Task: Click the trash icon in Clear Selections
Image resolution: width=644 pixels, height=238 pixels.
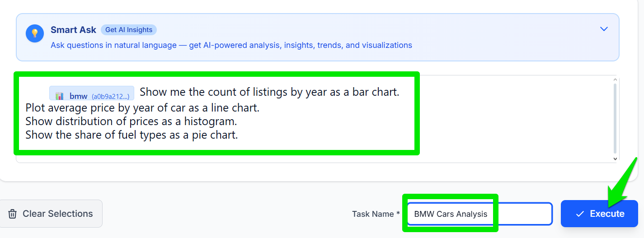Action: [13, 214]
